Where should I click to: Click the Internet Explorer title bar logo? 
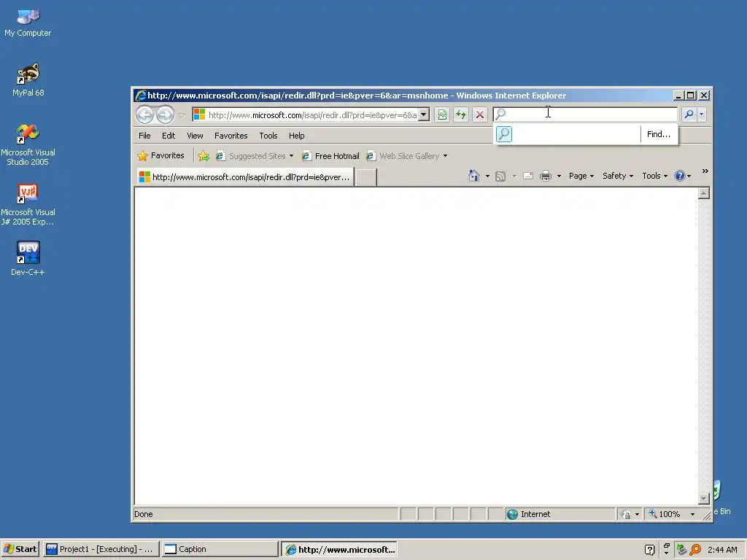click(140, 96)
